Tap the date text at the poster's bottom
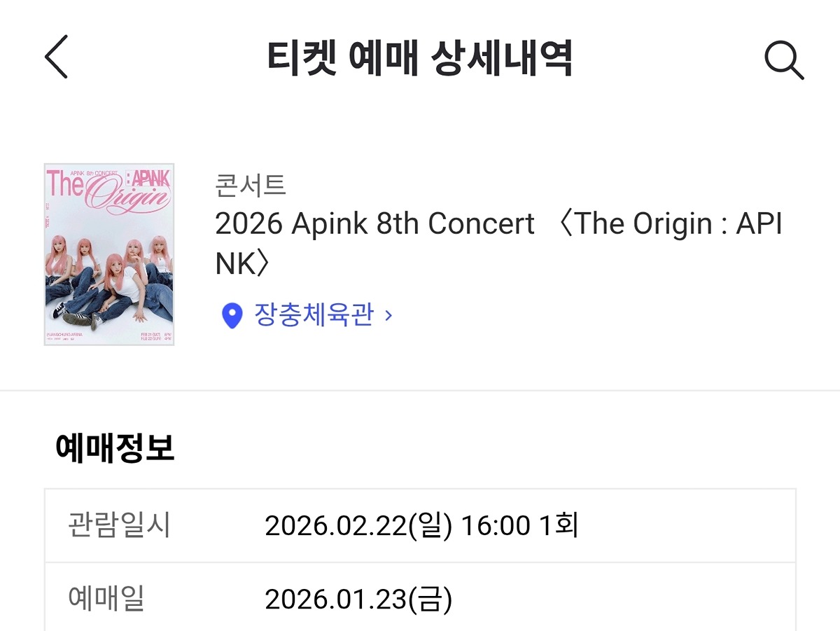The height and width of the screenshot is (631, 840). click(x=153, y=336)
